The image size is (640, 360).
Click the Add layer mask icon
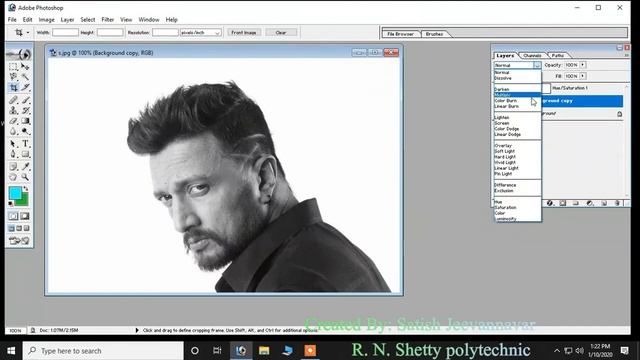click(x=563, y=203)
